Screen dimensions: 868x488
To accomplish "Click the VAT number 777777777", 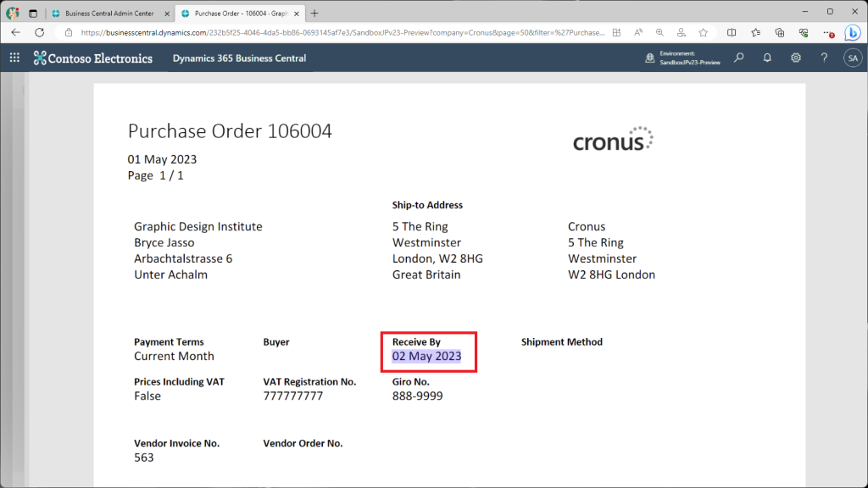I will point(292,396).
